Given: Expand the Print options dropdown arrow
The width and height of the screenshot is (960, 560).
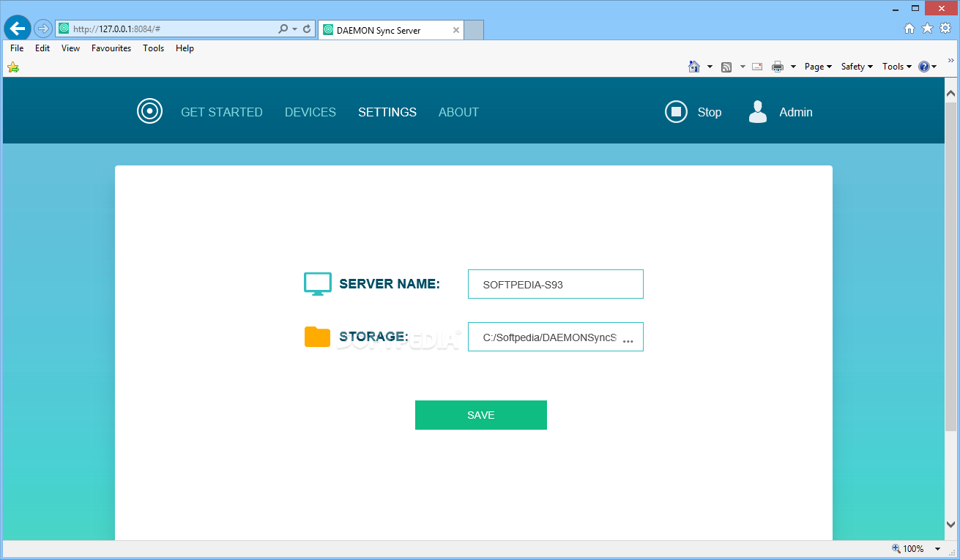Looking at the screenshot, I should tap(793, 67).
